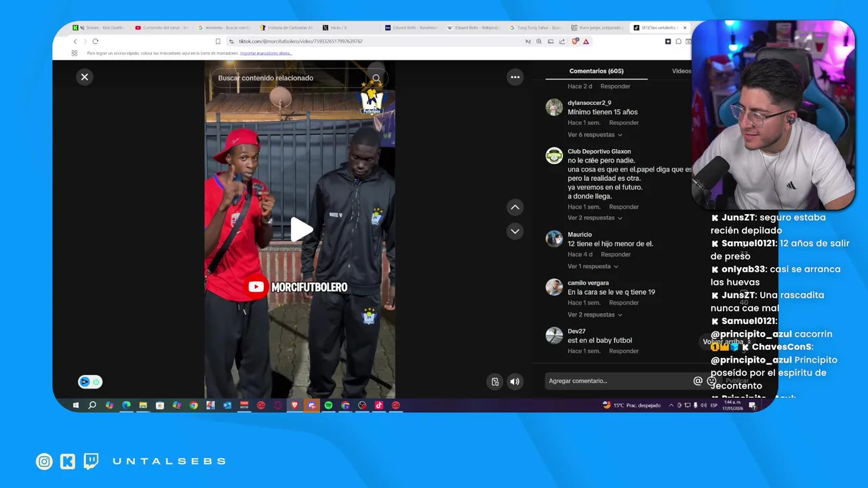Open the Edge browser taskbar icon
This screenshot has width=868, height=488.
pos(126,405)
